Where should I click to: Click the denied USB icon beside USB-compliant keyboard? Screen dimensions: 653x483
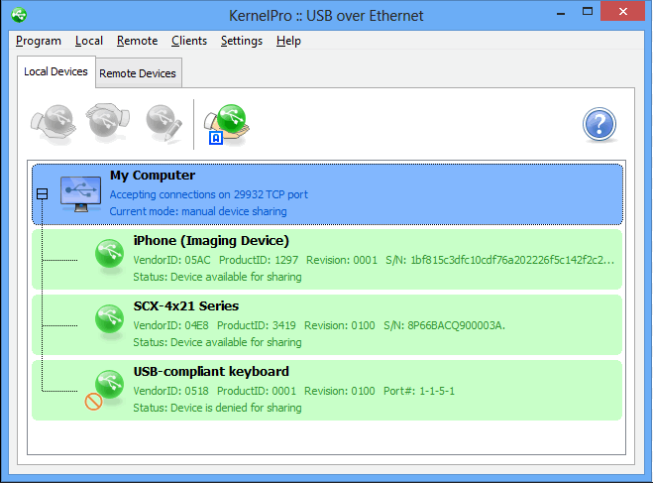105,389
